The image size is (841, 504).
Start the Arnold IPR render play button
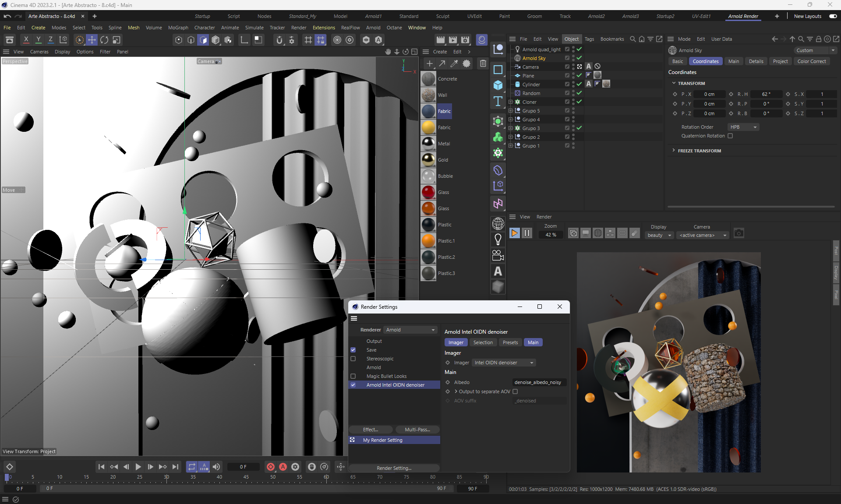515,233
